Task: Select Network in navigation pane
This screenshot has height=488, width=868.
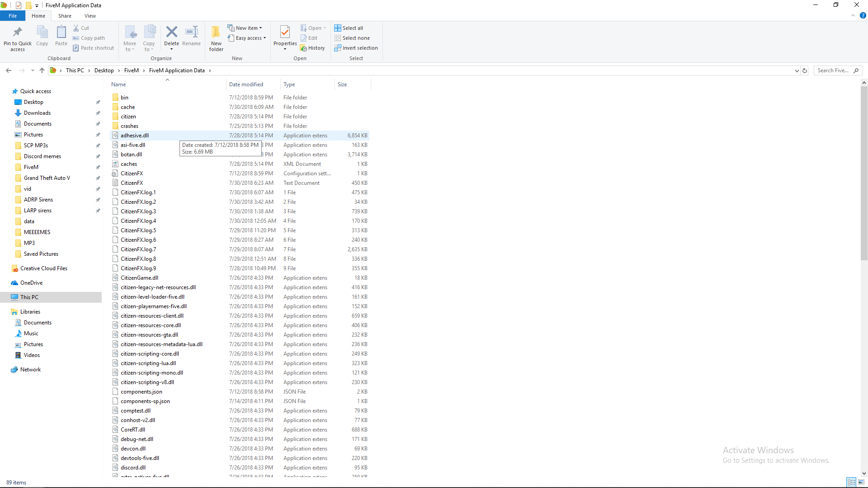Action: point(30,370)
